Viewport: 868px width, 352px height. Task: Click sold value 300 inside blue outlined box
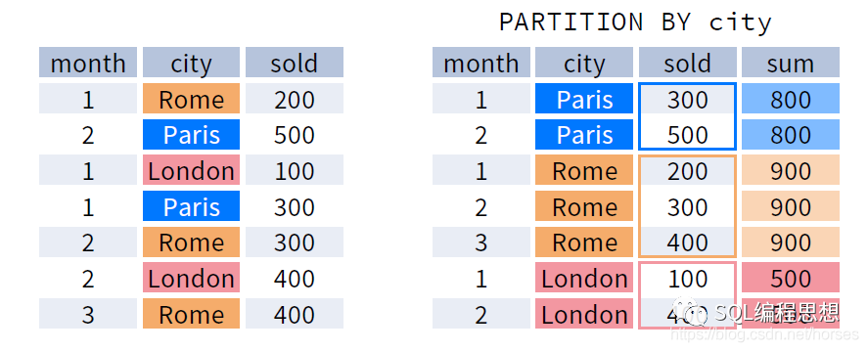[x=687, y=99]
